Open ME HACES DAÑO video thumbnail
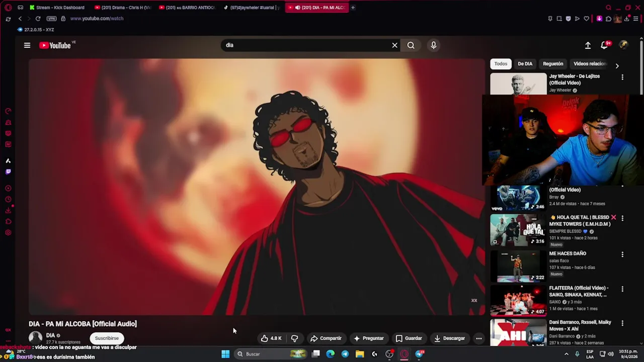This screenshot has width=644, height=362. pyautogui.click(x=518, y=266)
